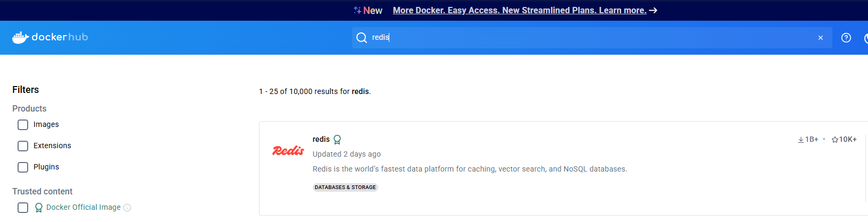The image size is (868, 222).
Task: Click the Docker Hub whale logo
Action: click(20, 37)
